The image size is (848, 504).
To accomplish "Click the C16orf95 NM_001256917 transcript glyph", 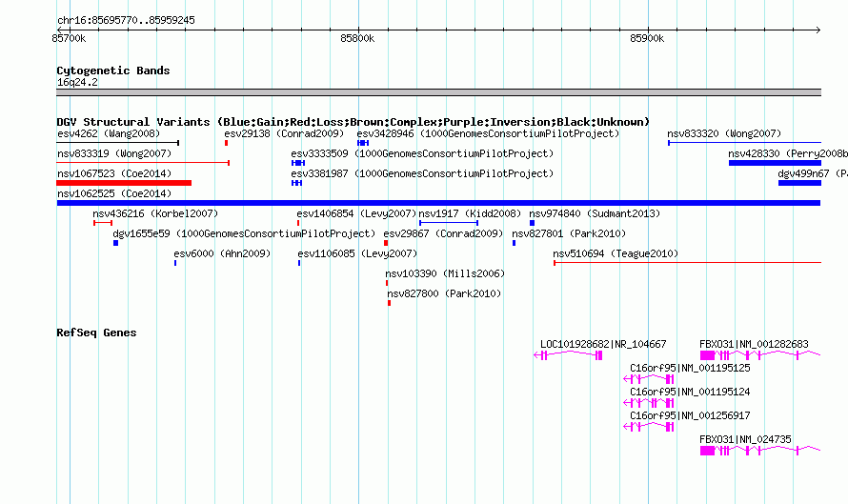I will 649,426.
